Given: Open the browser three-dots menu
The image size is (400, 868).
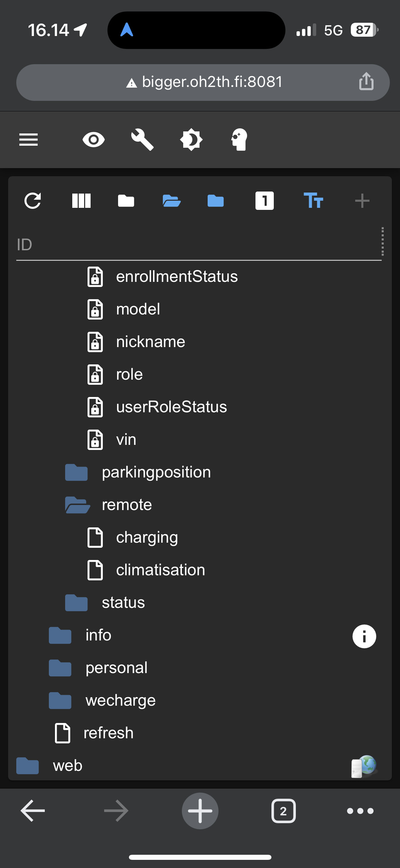Looking at the screenshot, I should (360, 811).
